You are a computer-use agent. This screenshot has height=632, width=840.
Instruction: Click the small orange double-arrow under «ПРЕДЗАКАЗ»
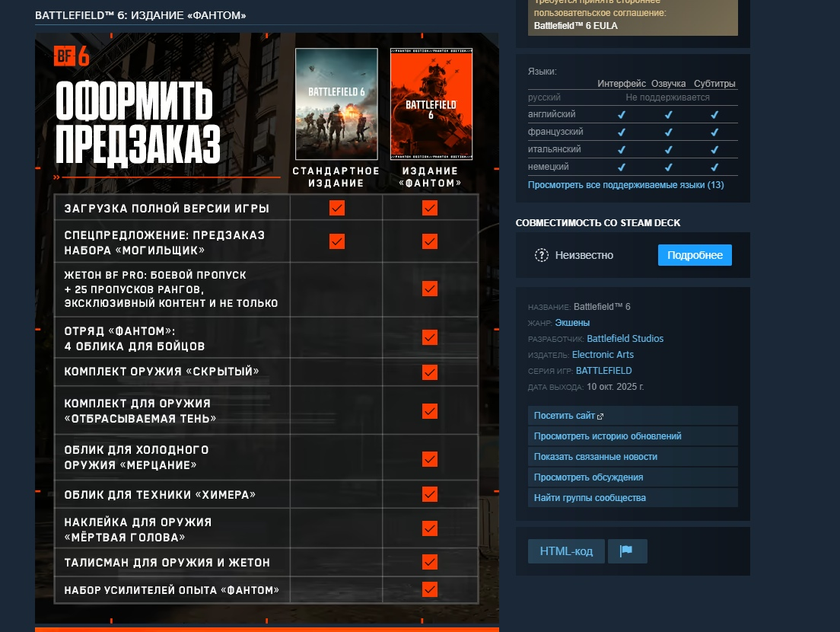pos(56,177)
